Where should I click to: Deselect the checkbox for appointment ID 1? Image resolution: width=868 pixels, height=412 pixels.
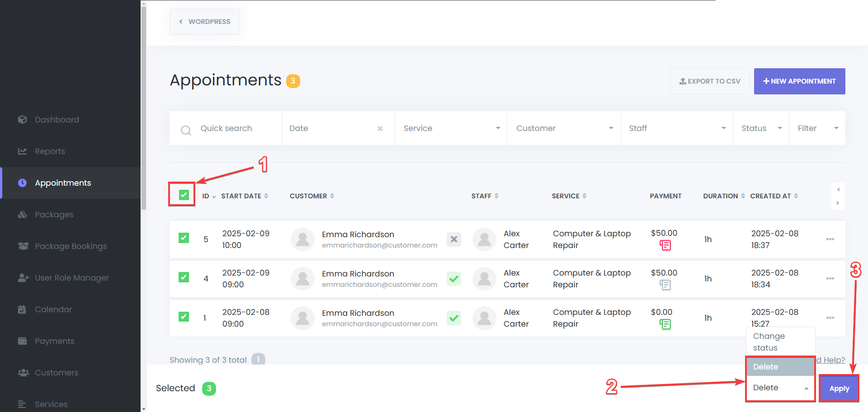tap(184, 317)
